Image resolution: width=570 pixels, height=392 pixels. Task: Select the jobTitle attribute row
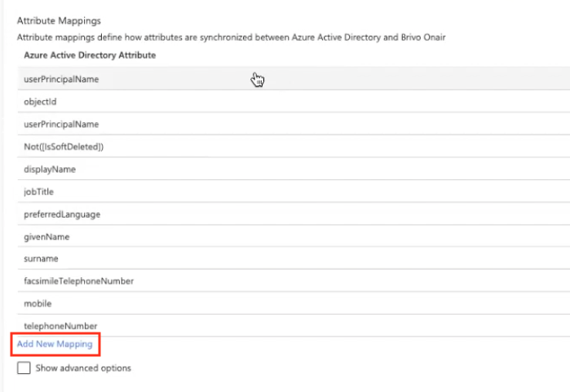click(294, 192)
